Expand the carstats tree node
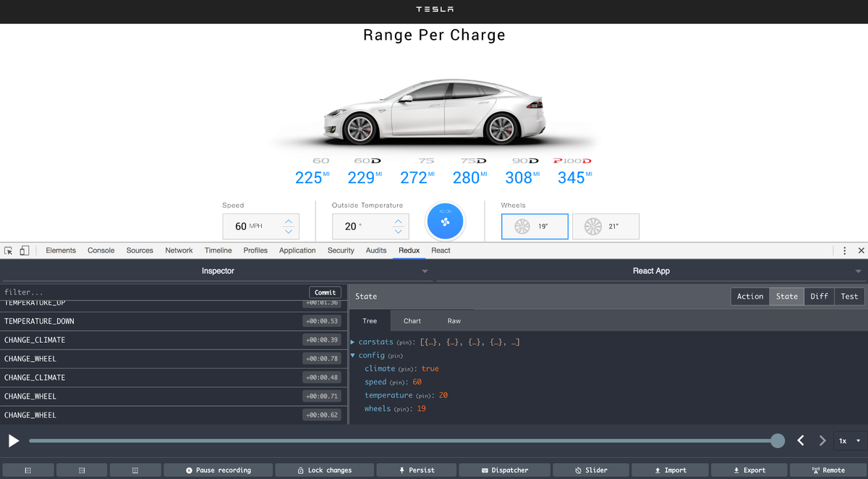This screenshot has width=868, height=479. [x=353, y=342]
